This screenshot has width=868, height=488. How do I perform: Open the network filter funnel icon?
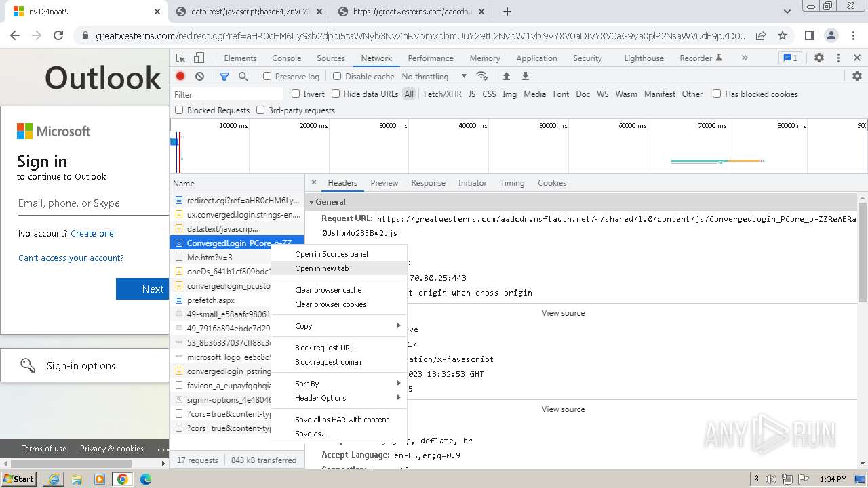224,77
